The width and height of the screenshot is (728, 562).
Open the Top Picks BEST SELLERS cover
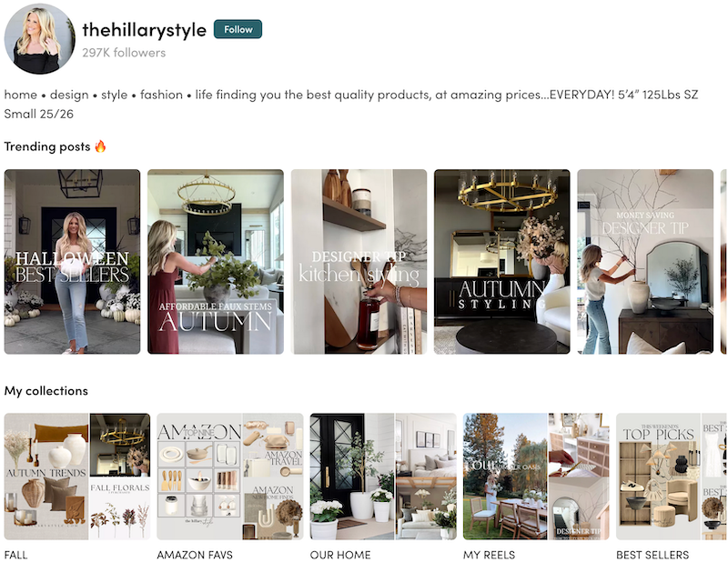tap(672, 477)
